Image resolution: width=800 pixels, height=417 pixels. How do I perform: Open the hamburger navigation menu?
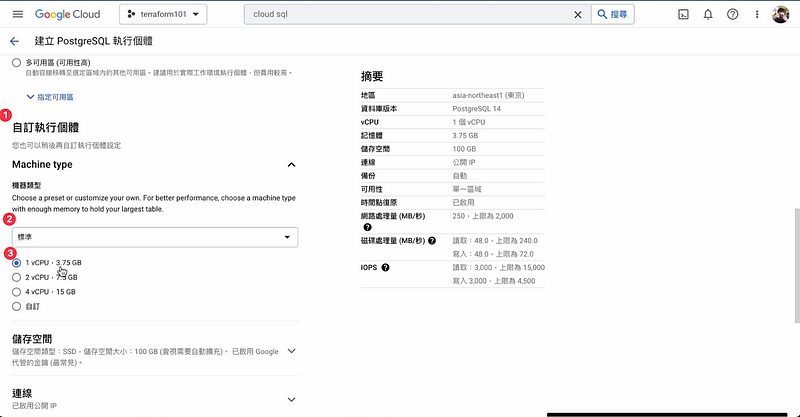click(18, 14)
